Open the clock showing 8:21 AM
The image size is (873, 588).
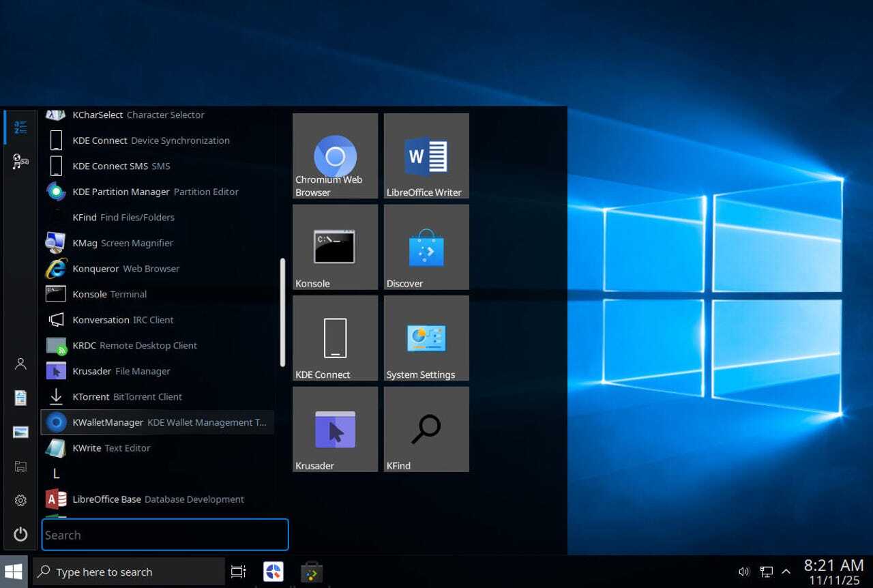pyautogui.click(x=833, y=572)
